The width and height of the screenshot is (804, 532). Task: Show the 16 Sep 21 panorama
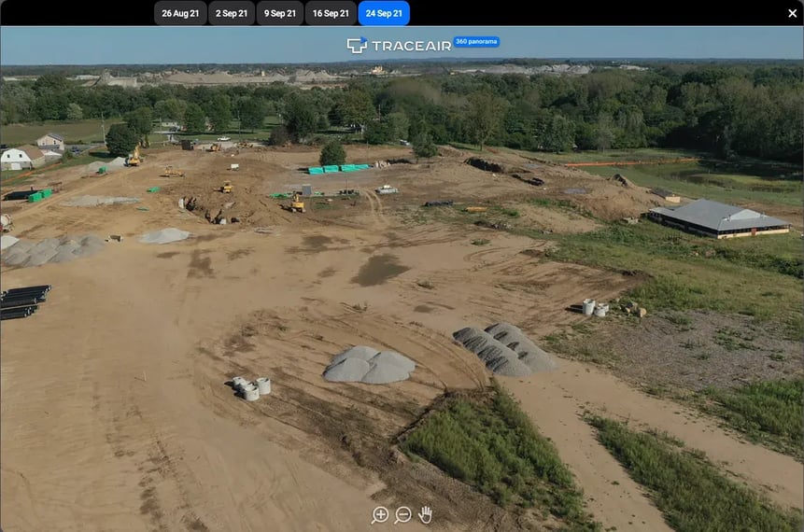[331, 13]
